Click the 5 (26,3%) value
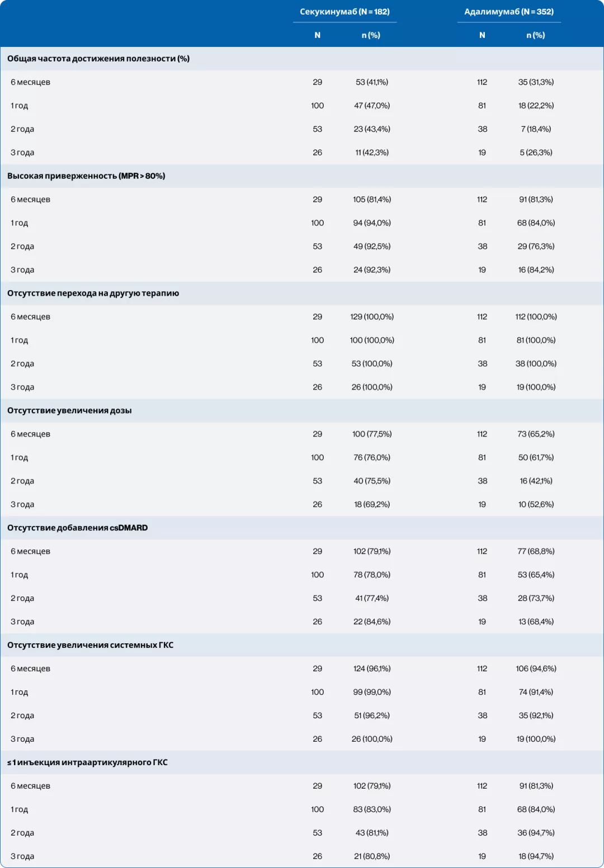604x868 pixels. (536, 153)
